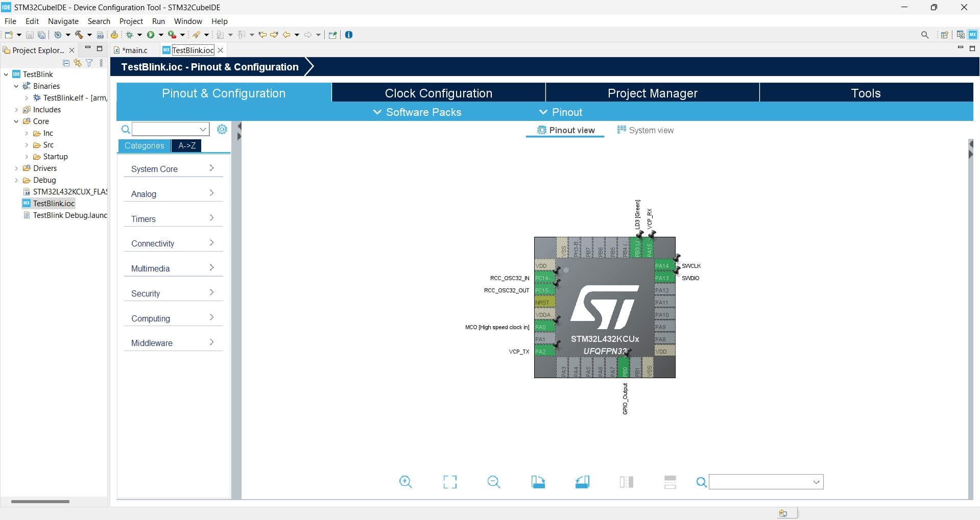This screenshot has height=520, width=980.
Task: Click the PA13 SWDIO pin
Action: [x=665, y=278]
